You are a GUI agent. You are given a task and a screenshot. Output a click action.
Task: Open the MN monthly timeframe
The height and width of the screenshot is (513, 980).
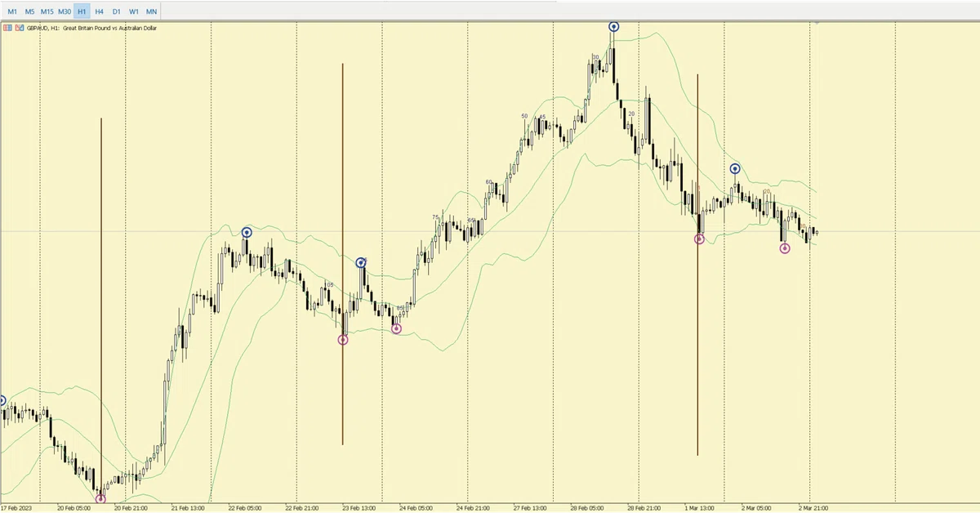[152, 11]
